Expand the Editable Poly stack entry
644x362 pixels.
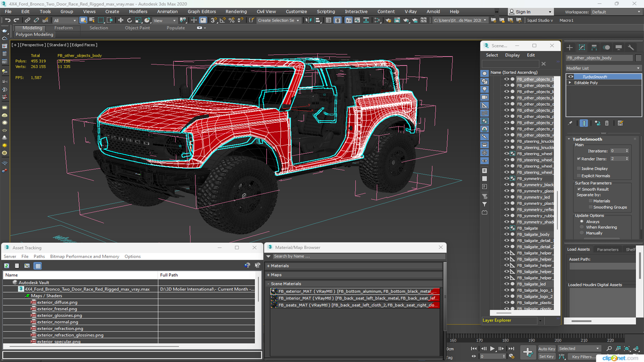pyautogui.click(x=570, y=82)
